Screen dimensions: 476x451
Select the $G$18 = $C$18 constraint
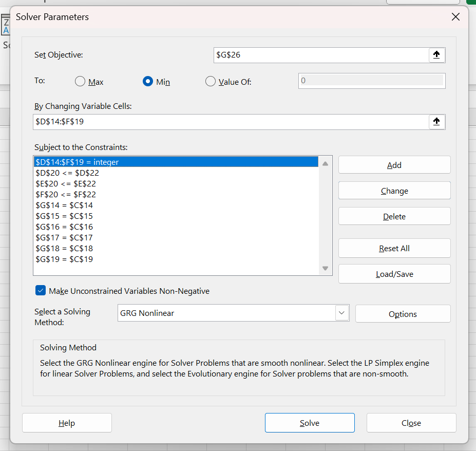176,248
